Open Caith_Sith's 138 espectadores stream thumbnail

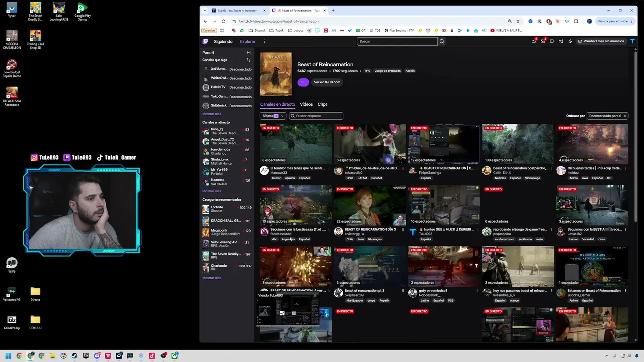pyautogui.click(x=518, y=144)
